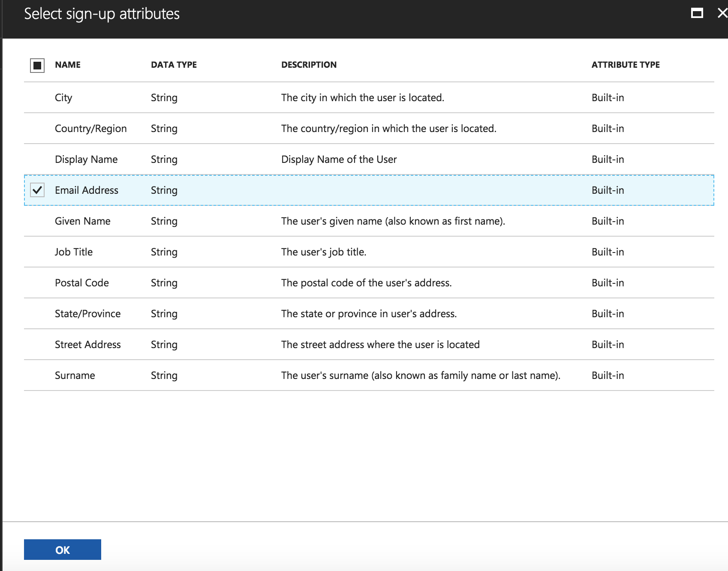Click the street address description text
Viewport: 728px width, 571px height.
click(380, 345)
